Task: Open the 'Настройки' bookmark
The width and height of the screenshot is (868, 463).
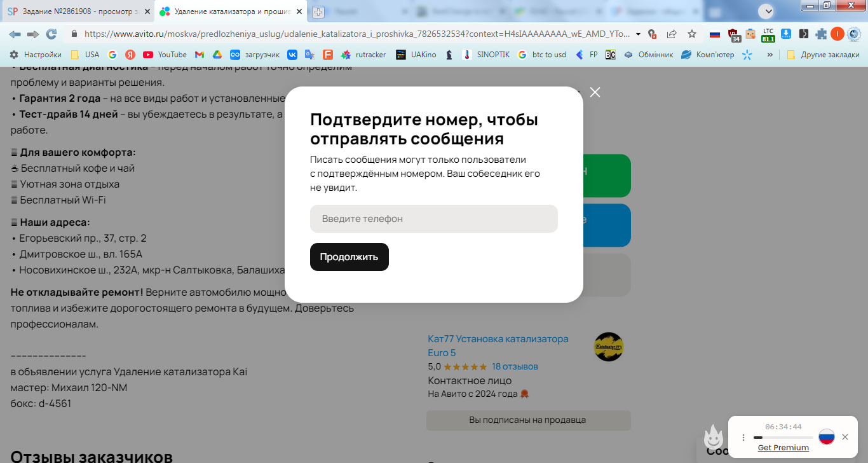Action: coord(36,55)
